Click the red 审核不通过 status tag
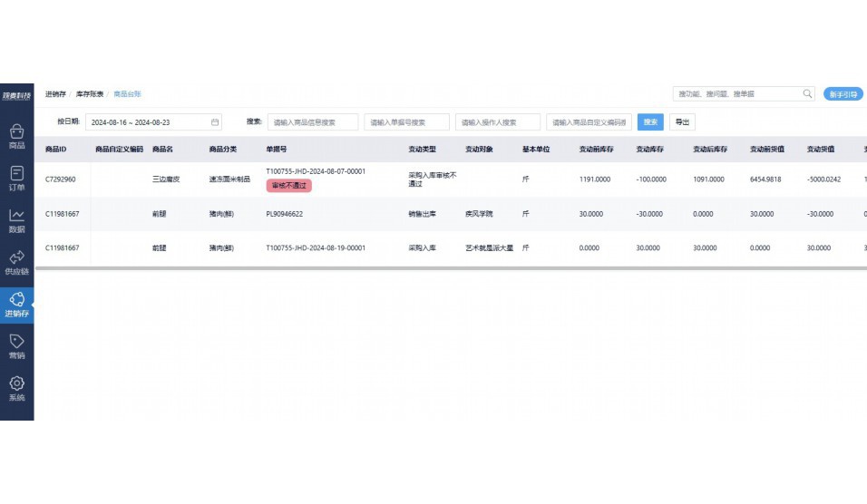Image resolution: width=867 pixels, height=504 pixels. pyautogui.click(x=288, y=185)
